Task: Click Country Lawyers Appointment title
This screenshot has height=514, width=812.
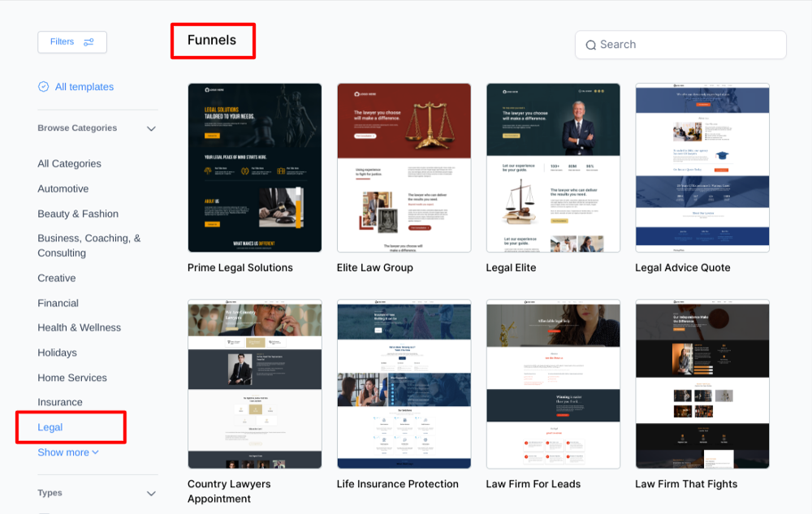Action: pyautogui.click(x=229, y=491)
